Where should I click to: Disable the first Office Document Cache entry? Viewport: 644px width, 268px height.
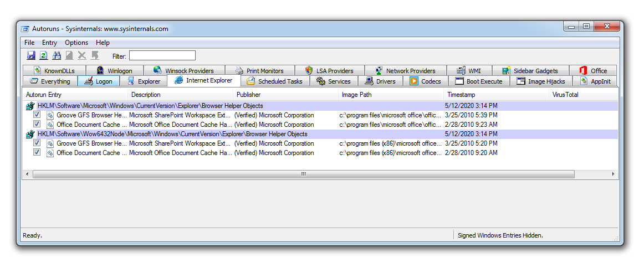(x=37, y=125)
